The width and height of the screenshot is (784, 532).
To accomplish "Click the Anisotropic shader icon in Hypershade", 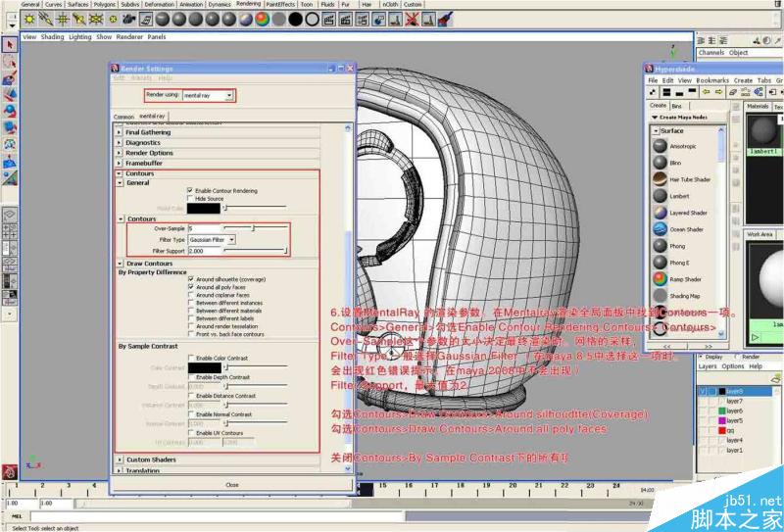I will [661, 145].
